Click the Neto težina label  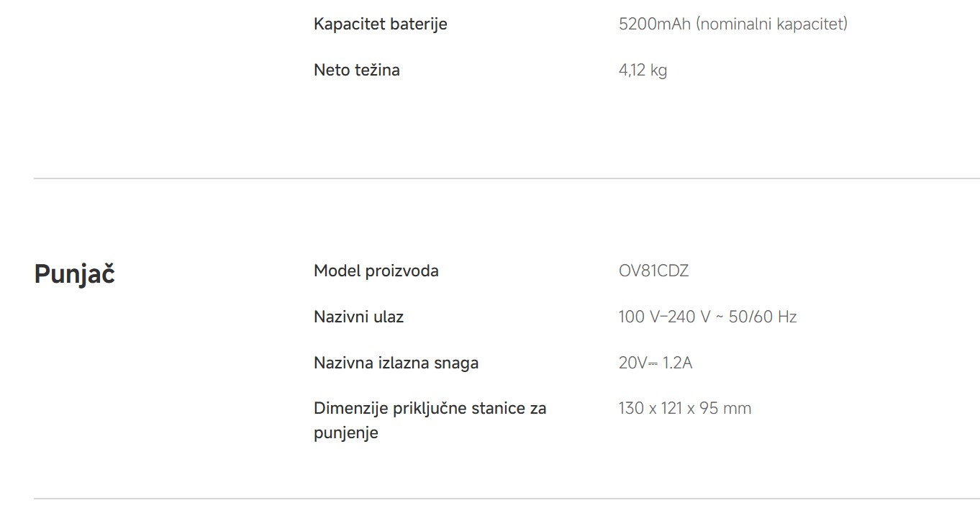(356, 70)
